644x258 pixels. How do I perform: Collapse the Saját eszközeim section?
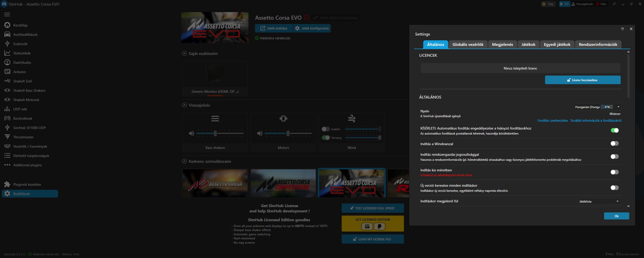[x=184, y=53]
